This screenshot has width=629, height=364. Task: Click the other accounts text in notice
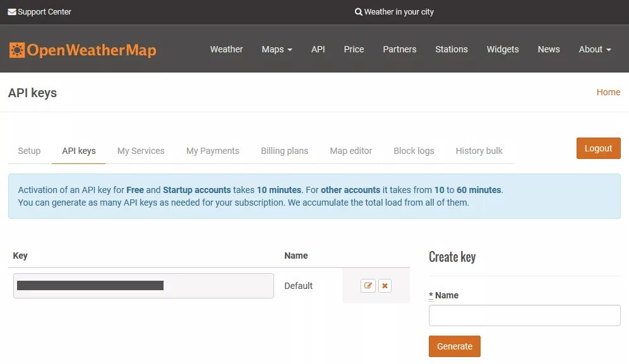point(350,190)
